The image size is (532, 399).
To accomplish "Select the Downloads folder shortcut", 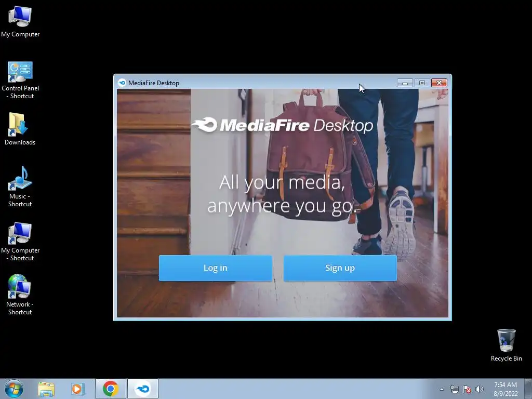I will click(20, 129).
